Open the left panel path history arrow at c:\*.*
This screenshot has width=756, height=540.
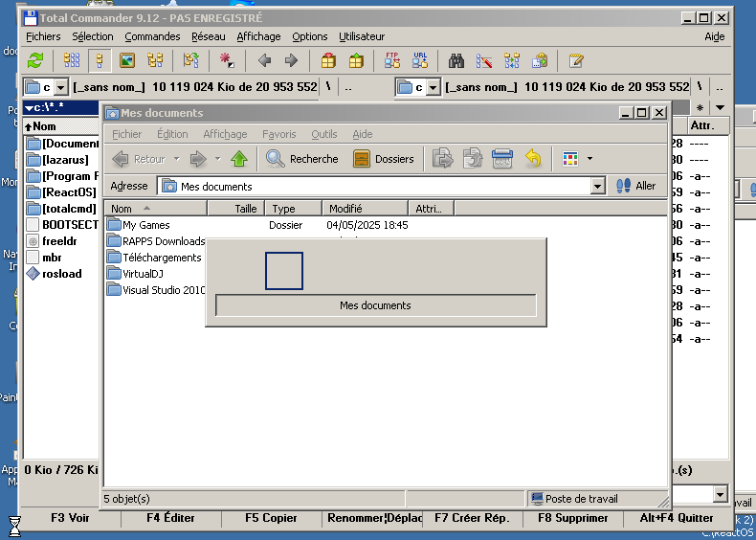tap(29, 107)
